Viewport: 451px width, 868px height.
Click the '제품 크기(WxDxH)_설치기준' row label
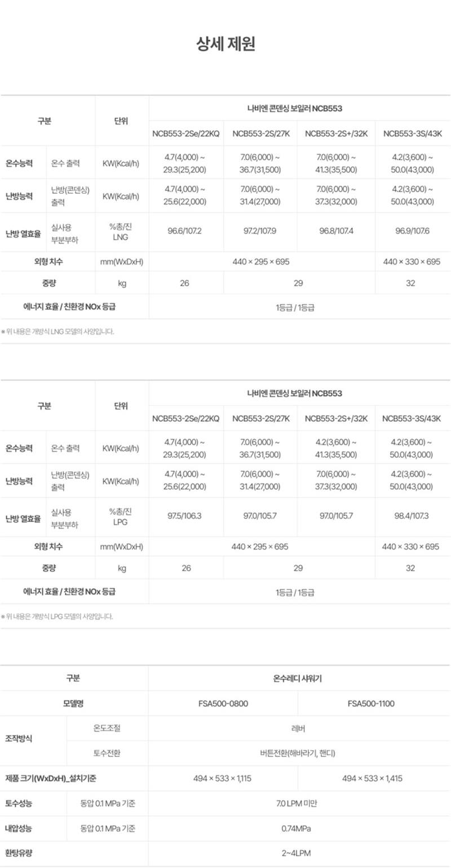(51, 778)
